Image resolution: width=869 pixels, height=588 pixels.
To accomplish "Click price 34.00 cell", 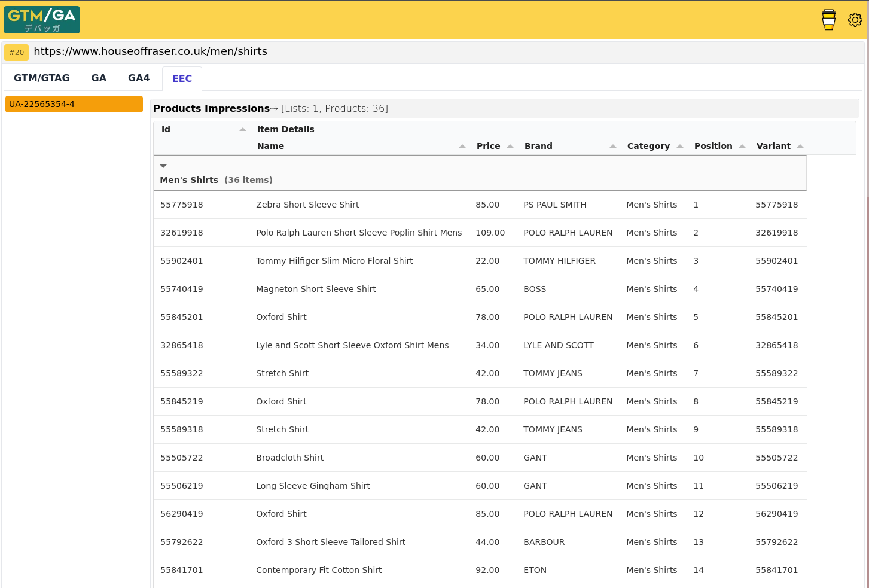I will tap(487, 345).
